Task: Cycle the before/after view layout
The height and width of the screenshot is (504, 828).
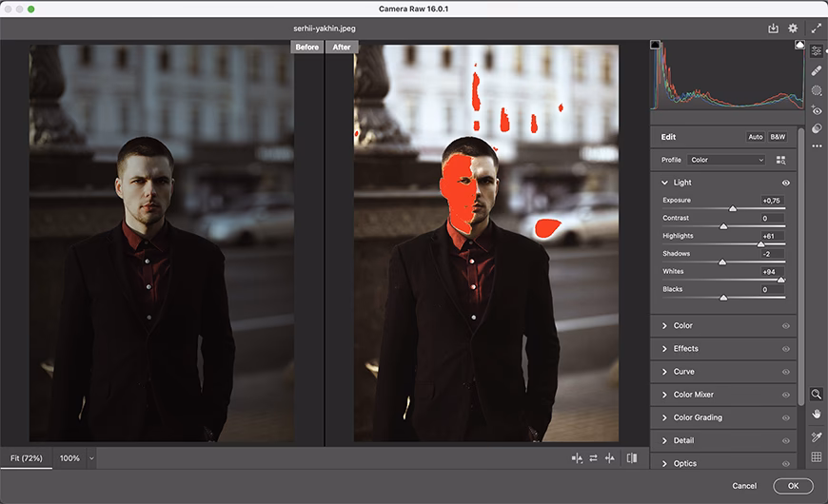Action: [x=632, y=458]
